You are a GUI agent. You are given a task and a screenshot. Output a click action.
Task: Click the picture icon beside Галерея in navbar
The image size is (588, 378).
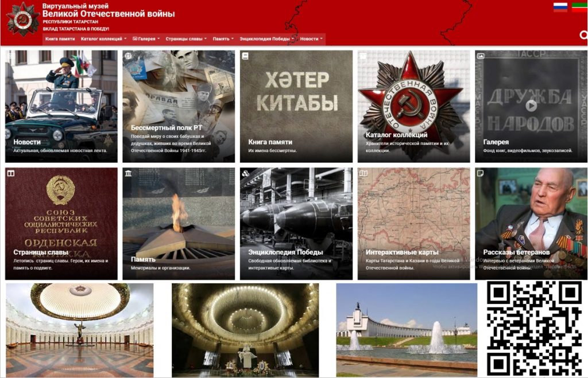(135, 38)
